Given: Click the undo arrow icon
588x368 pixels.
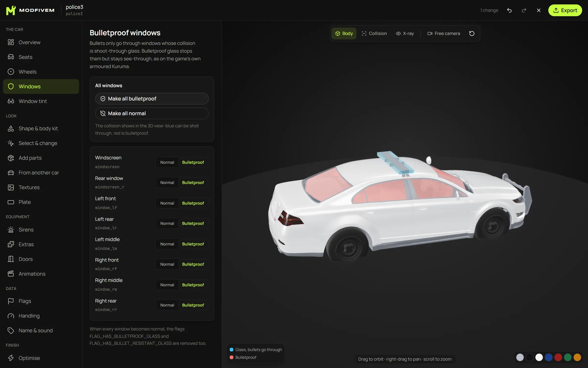Looking at the screenshot, I should click(509, 10).
